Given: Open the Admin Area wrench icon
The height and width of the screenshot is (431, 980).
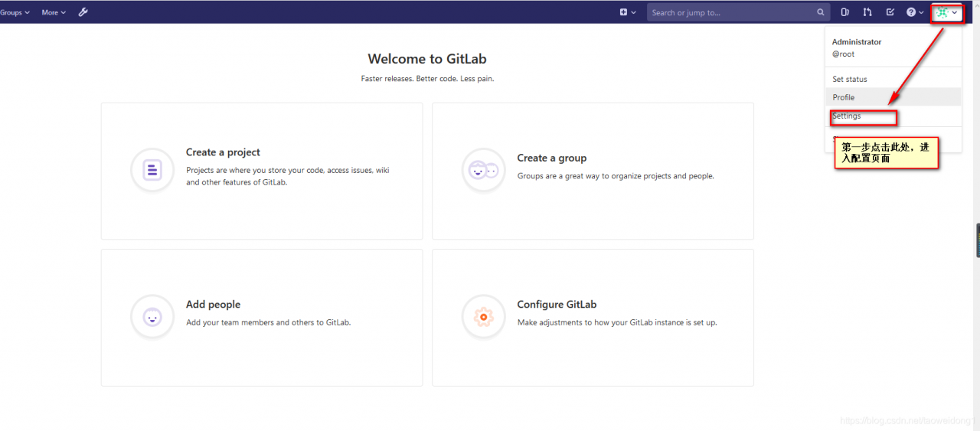Looking at the screenshot, I should pyautogui.click(x=83, y=12).
